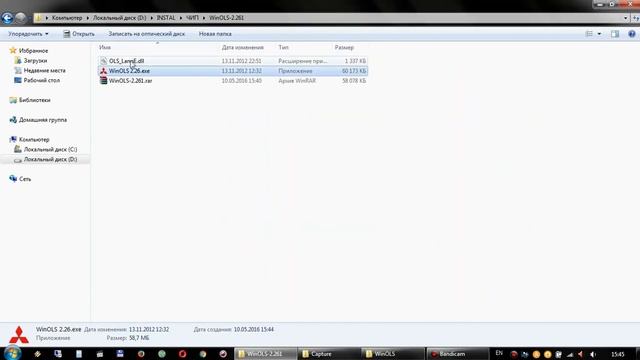Select Локальный диск (D:) in the sidebar
The image size is (640, 360).
point(50,160)
